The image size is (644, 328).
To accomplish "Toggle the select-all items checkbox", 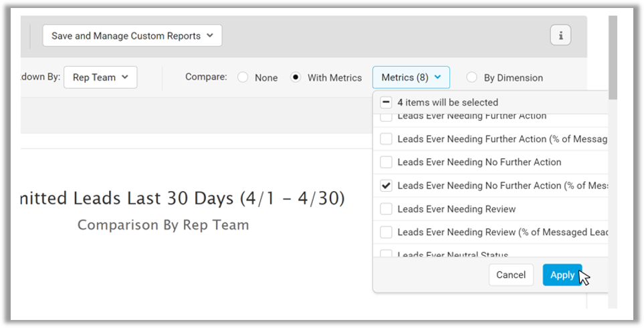I will tap(386, 103).
